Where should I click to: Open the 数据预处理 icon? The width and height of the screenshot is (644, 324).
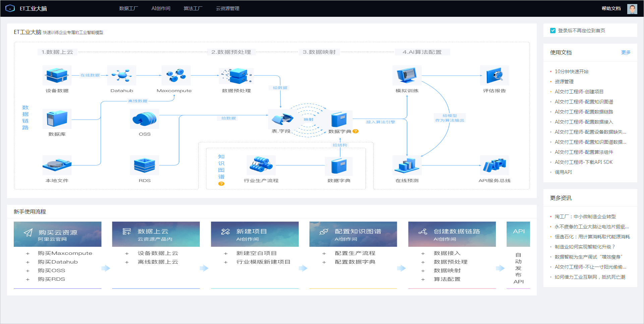(x=236, y=76)
